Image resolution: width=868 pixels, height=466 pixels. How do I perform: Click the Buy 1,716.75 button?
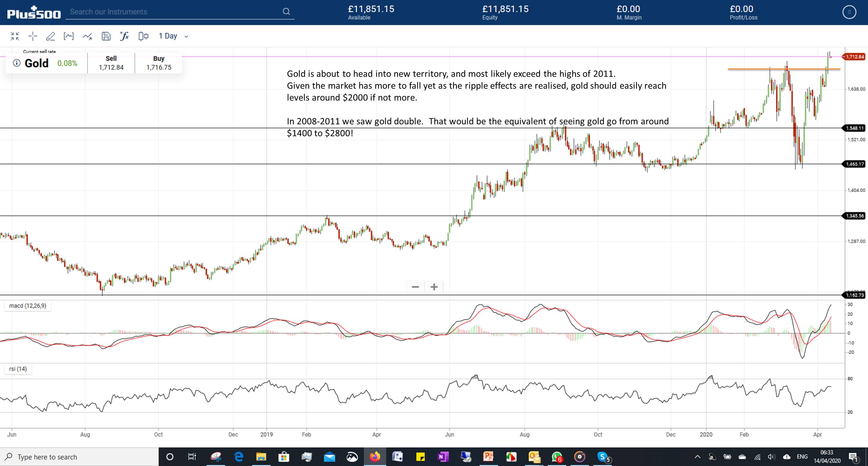(x=158, y=63)
